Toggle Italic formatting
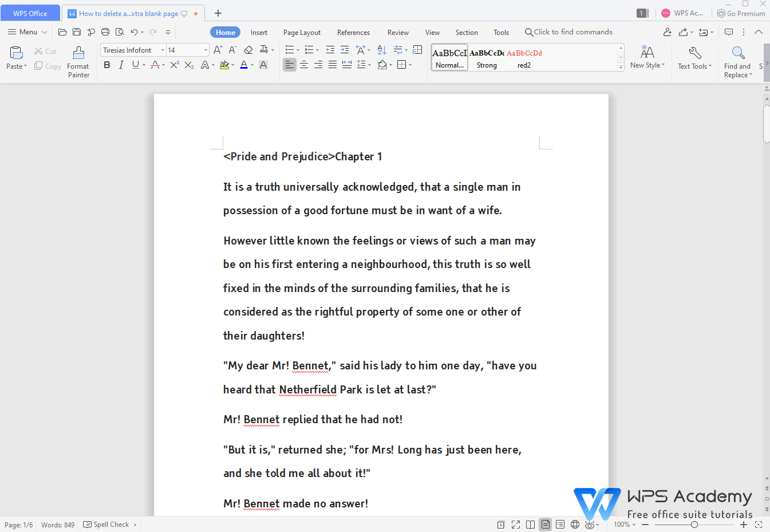This screenshot has width=770, height=532. 121,65
